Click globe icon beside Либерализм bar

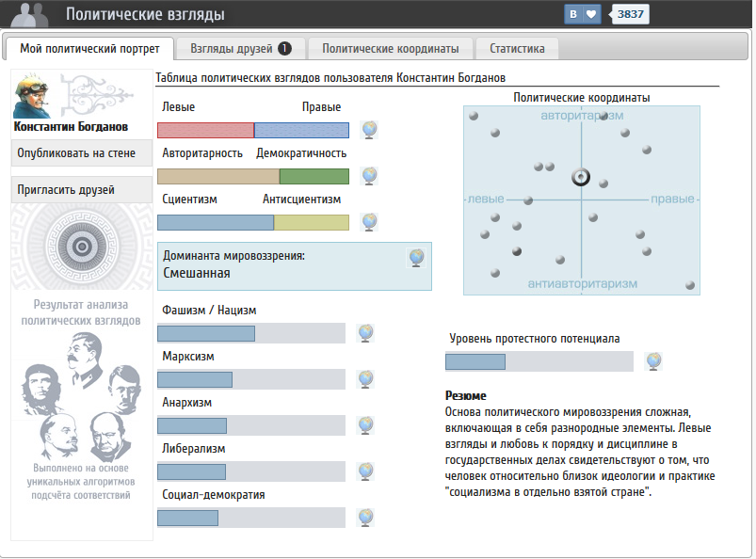point(366,471)
